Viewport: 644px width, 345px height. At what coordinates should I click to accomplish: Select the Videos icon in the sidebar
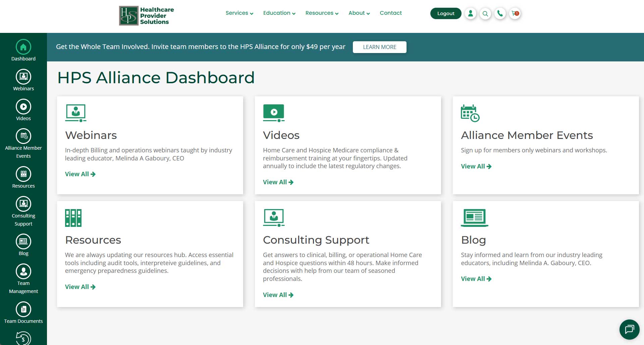click(x=23, y=106)
